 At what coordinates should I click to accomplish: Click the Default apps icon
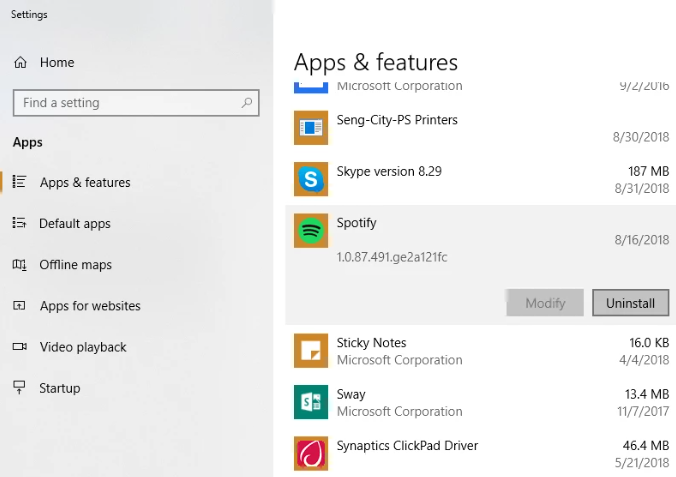click(x=19, y=223)
